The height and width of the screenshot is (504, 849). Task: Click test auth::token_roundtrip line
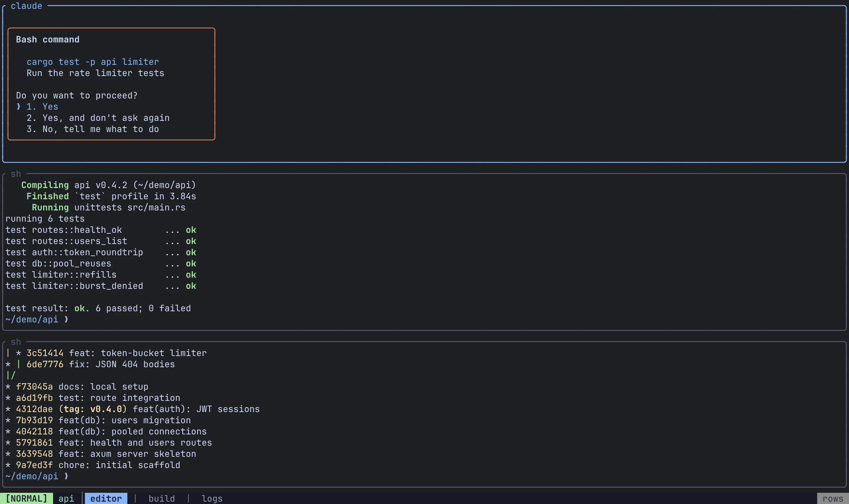coord(101,252)
